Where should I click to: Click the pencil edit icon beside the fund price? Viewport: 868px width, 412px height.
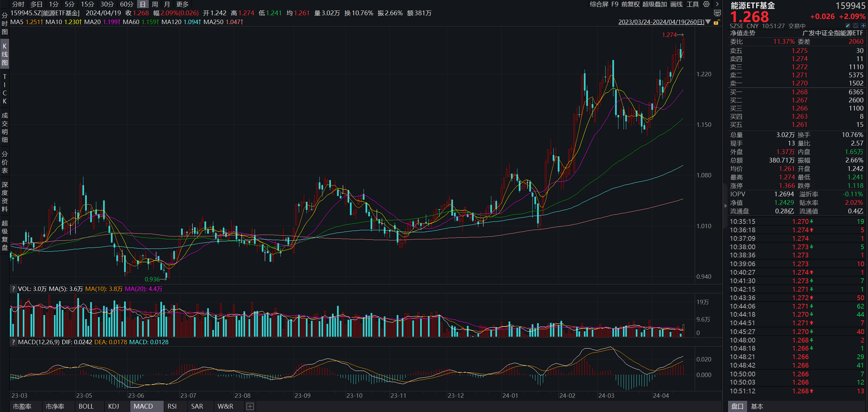click(x=847, y=25)
